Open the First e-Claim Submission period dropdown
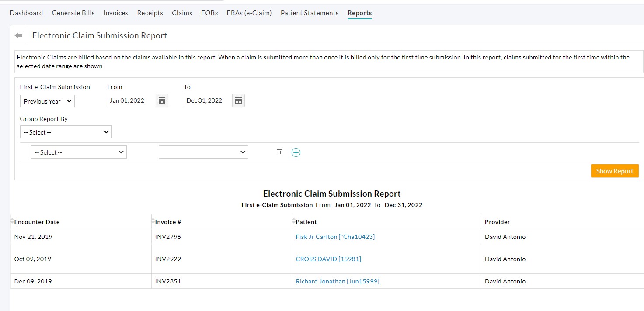644x311 pixels. coord(47,101)
